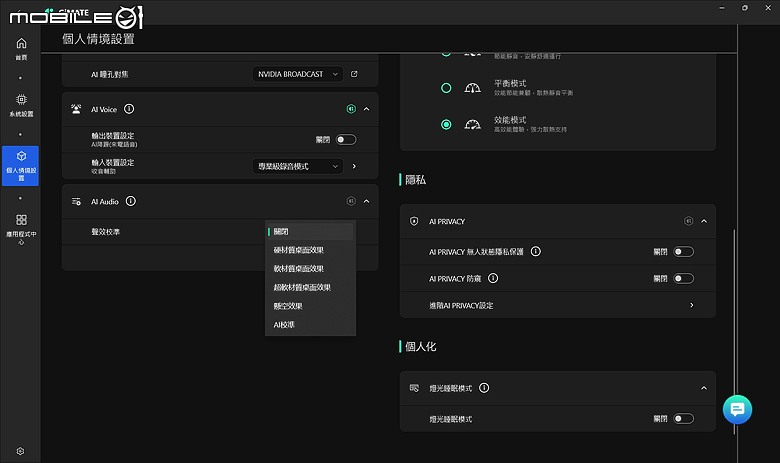Screen dimensions: 780x463
Task: Click the AI PRIVACY shield icon
Action: [414, 221]
